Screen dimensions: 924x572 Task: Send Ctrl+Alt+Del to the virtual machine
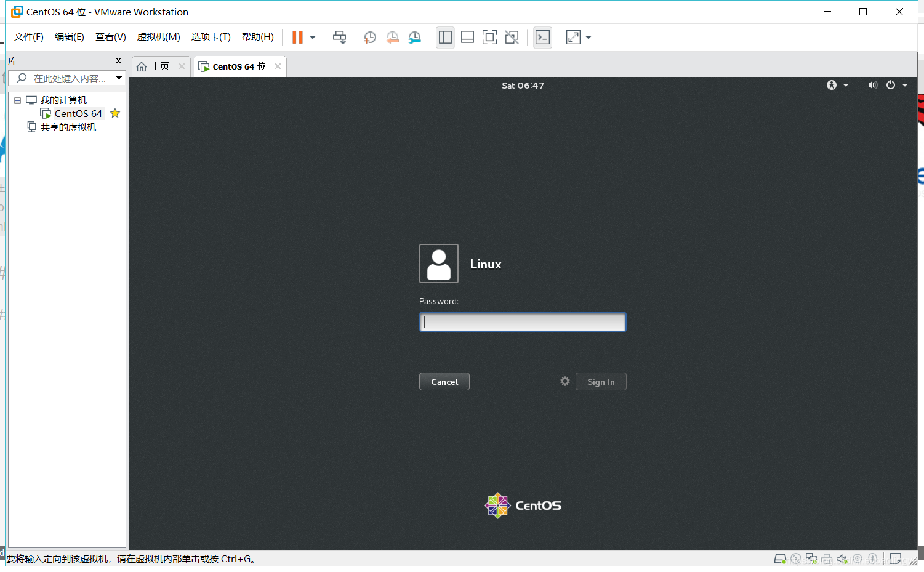coord(339,38)
